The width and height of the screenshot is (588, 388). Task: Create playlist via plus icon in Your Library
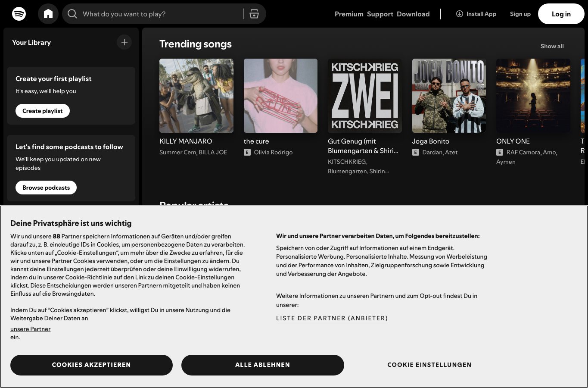click(x=124, y=42)
